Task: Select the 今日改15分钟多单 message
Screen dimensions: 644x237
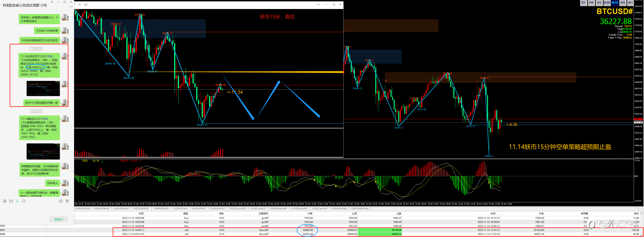Action: pyautogui.click(x=47, y=31)
